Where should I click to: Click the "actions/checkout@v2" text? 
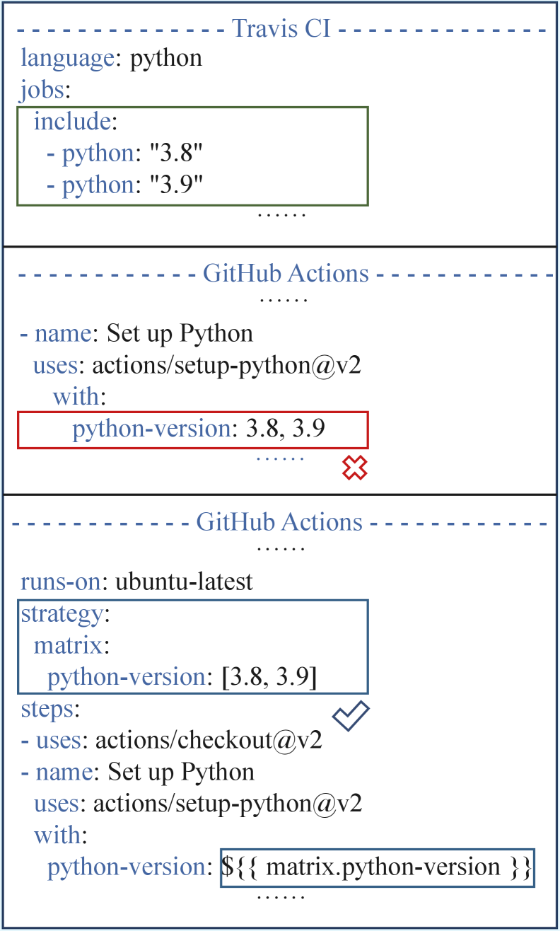[209, 741]
